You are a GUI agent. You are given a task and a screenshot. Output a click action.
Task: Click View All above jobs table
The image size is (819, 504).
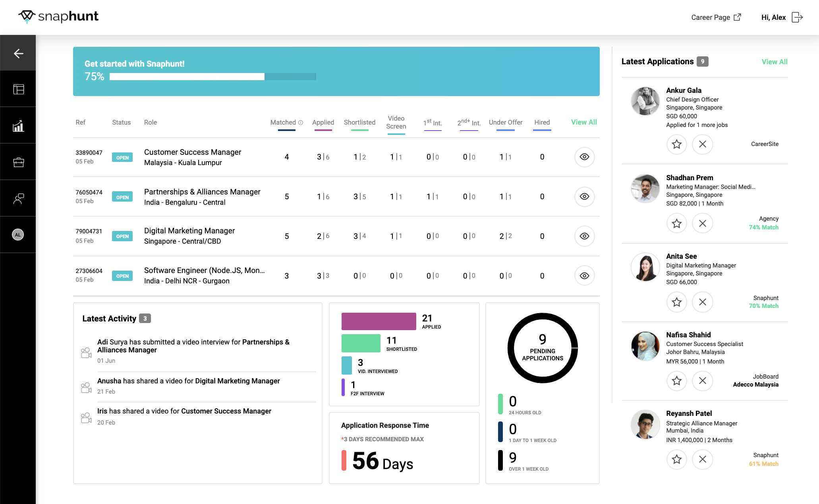click(583, 122)
